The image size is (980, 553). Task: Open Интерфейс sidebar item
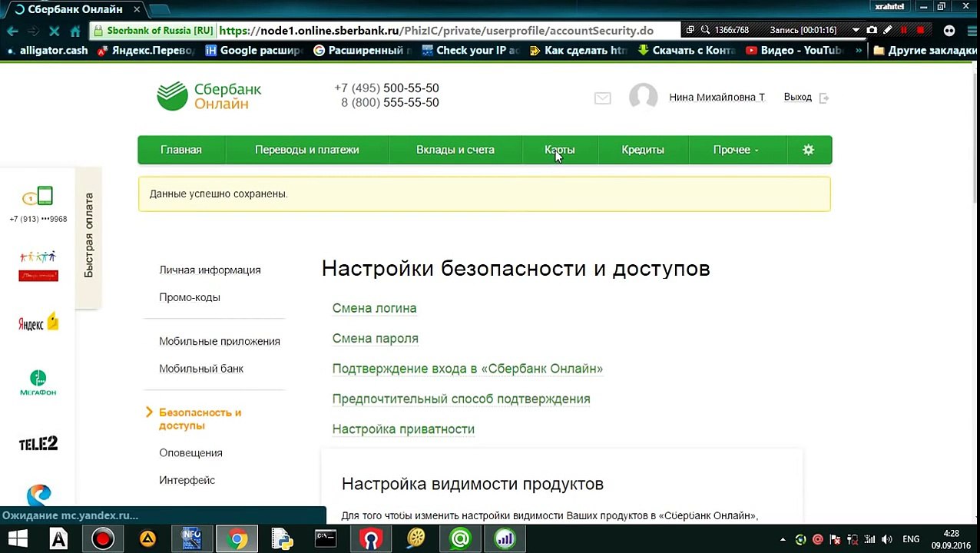pos(187,480)
